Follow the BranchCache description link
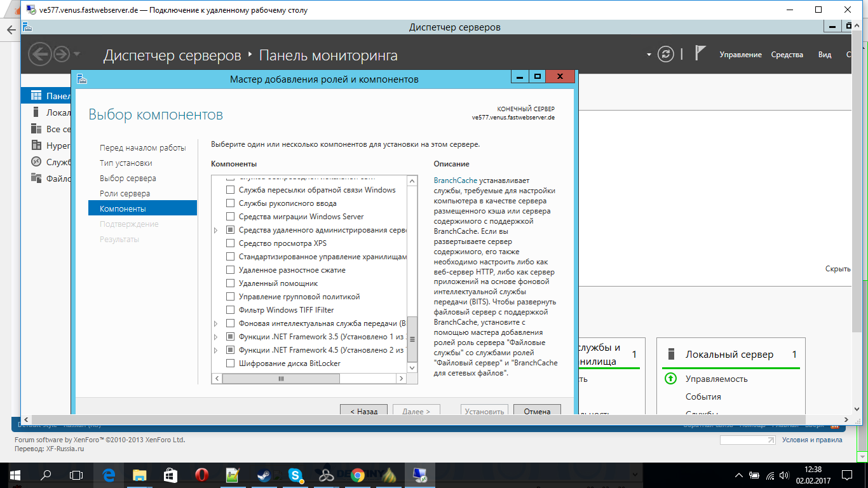This screenshot has width=868, height=488. 455,180
